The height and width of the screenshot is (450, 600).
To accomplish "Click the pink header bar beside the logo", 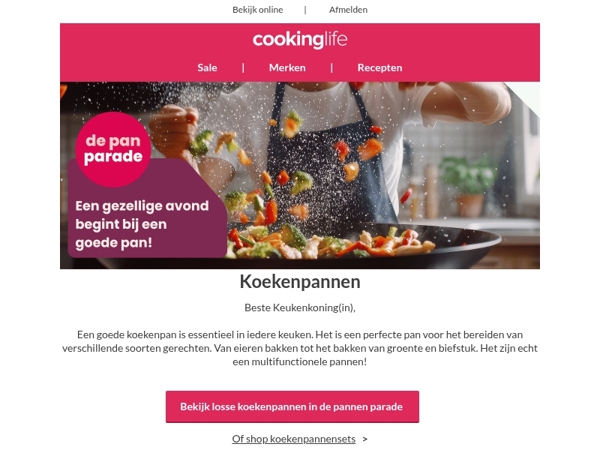I will [x=440, y=40].
